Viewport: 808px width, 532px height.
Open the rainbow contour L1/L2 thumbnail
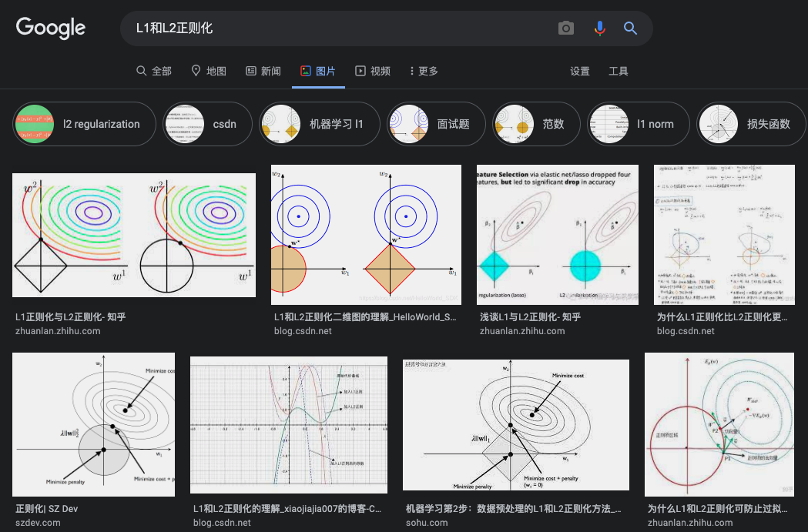click(x=134, y=235)
